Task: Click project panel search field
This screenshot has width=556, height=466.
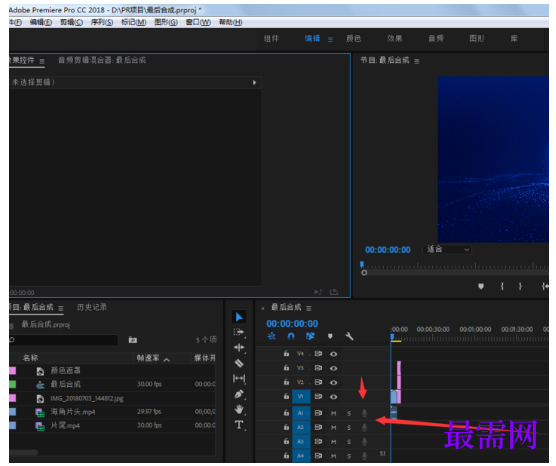Action: pyautogui.click(x=64, y=340)
